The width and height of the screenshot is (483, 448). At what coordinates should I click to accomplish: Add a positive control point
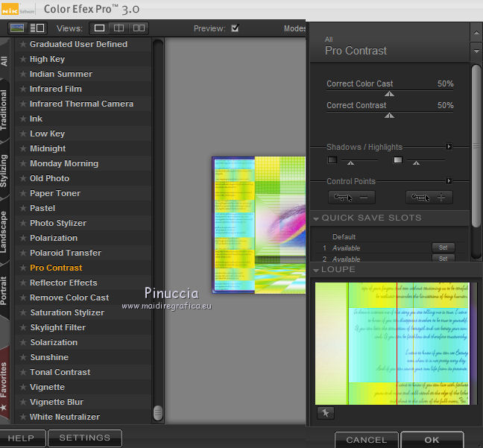(x=429, y=198)
